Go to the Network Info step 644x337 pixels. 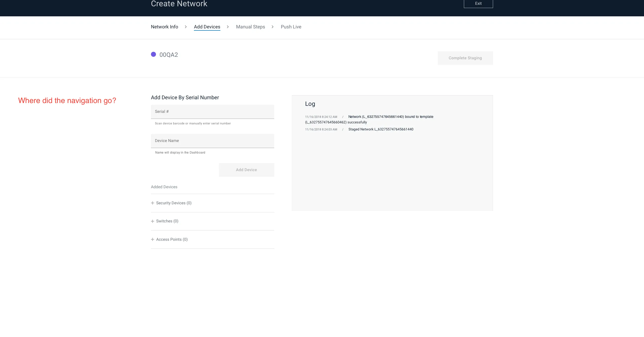coord(165,27)
